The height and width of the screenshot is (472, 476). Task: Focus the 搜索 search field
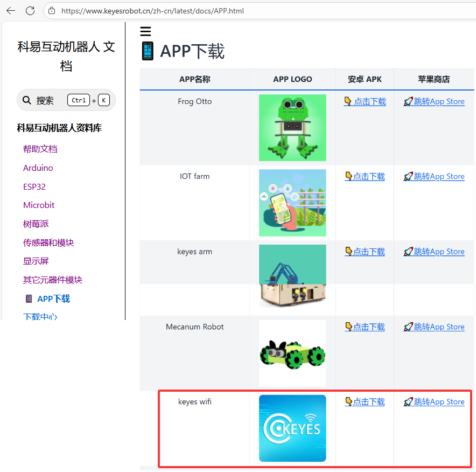66,100
